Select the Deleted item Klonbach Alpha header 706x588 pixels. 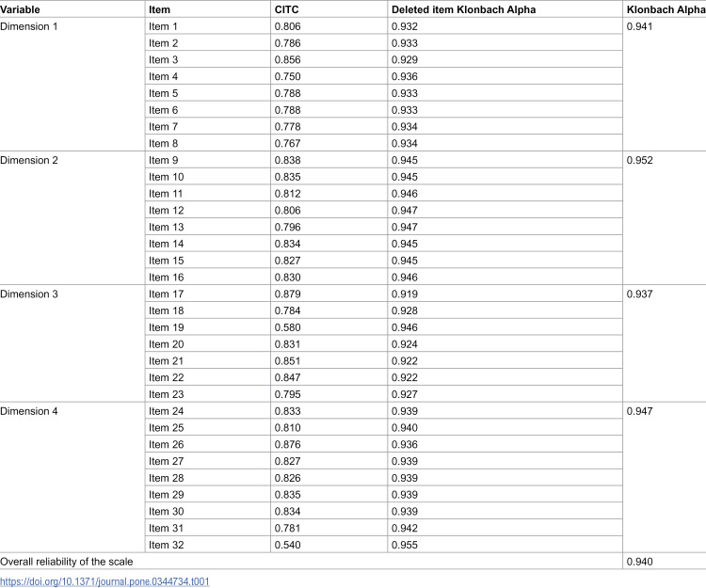(x=463, y=9)
